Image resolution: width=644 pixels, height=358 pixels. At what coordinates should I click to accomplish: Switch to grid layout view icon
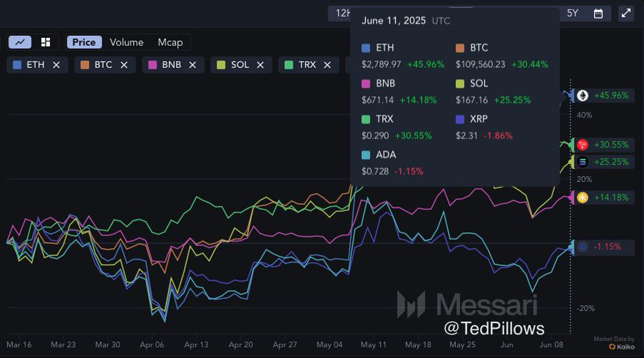(x=46, y=42)
